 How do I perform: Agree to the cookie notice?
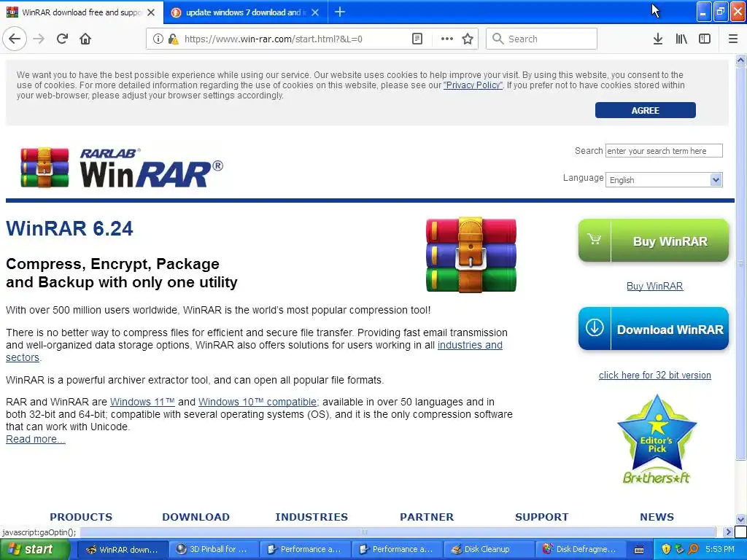[645, 110]
